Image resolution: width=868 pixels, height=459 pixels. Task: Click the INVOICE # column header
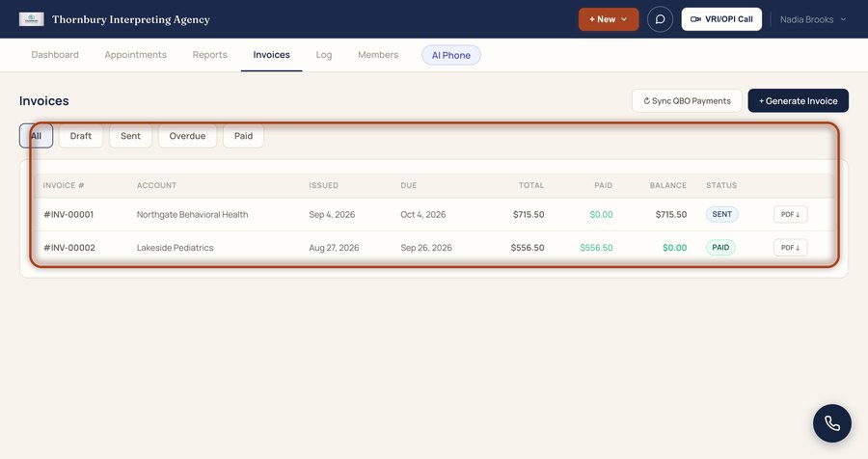click(64, 185)
